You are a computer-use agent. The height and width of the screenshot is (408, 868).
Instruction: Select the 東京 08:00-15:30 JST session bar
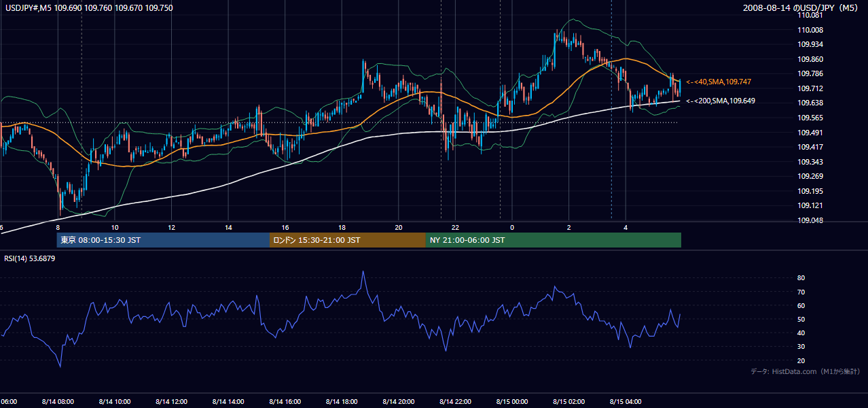(164, 240)
